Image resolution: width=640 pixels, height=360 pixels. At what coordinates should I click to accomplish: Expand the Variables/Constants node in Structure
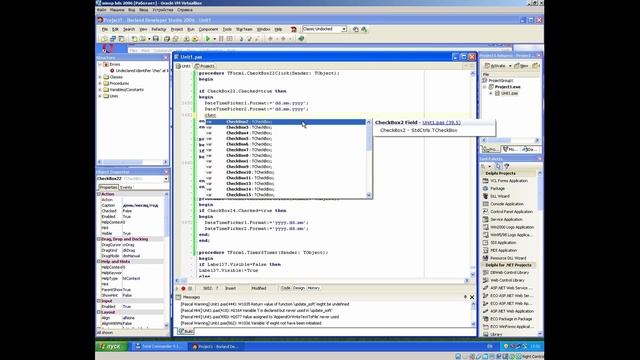coord(100,89)
